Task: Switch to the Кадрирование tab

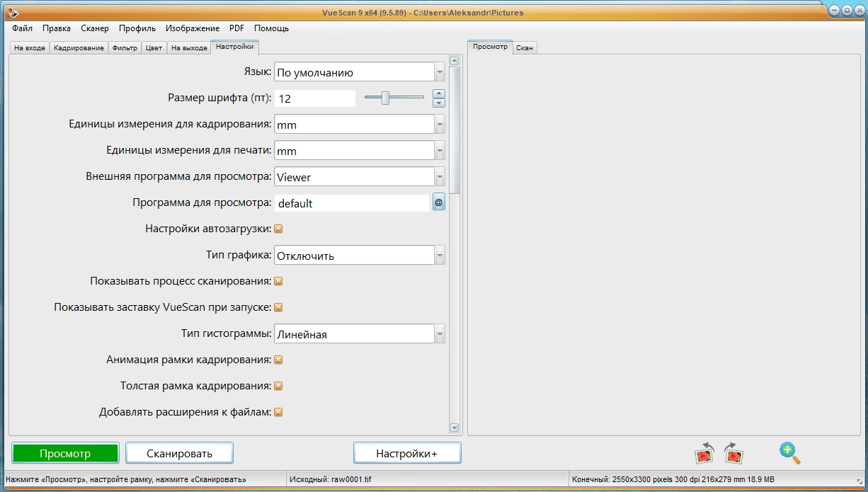Action: click(x=79, y=48)
